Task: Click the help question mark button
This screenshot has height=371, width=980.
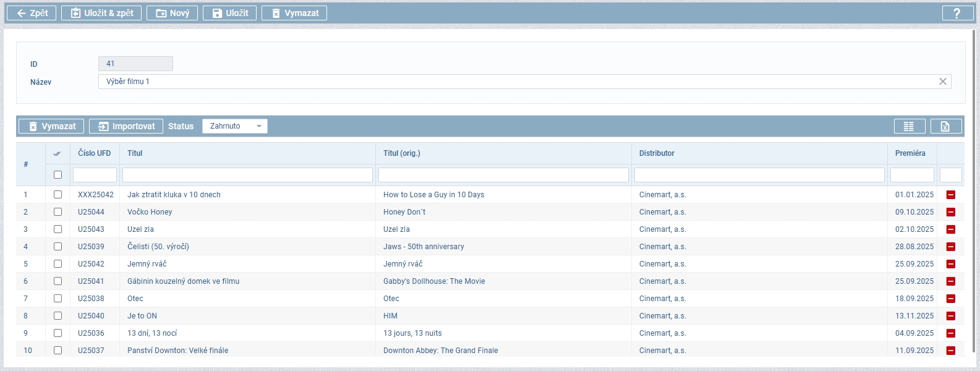Action: coord(957,13)
